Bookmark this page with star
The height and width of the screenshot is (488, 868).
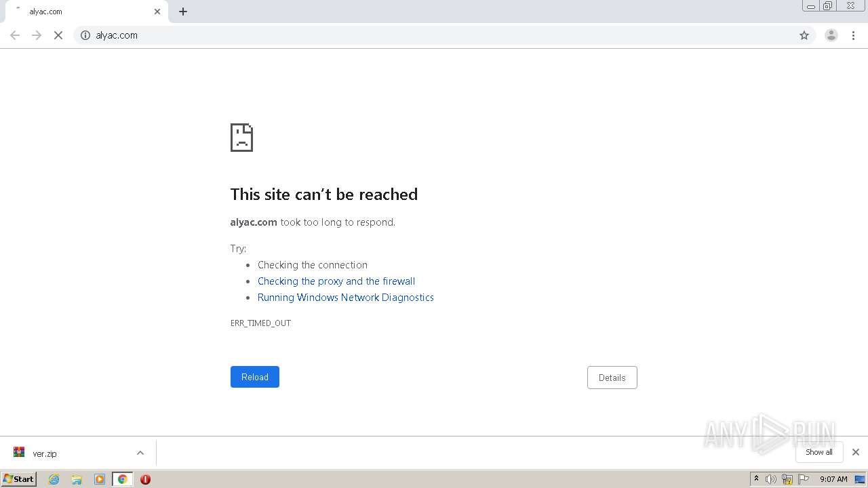click(804, 35)
